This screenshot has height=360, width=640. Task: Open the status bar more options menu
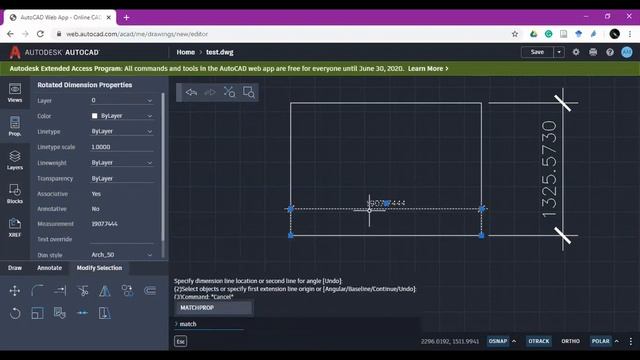point(631,341)
